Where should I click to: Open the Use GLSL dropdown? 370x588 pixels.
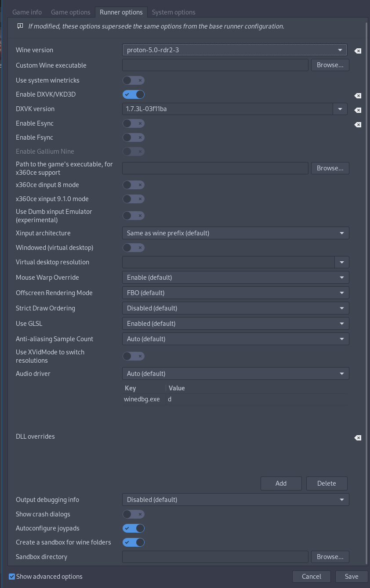236,324
